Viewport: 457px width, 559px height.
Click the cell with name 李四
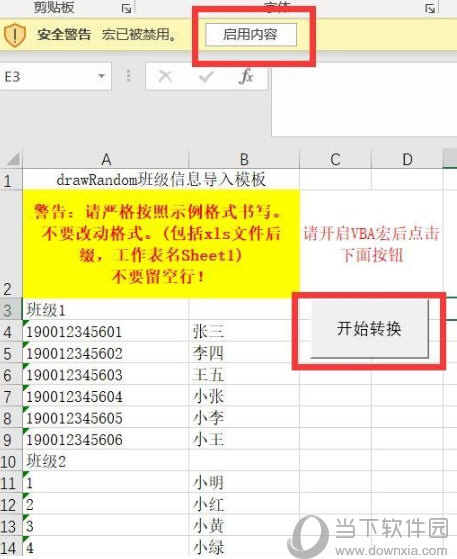pos(244,353)
